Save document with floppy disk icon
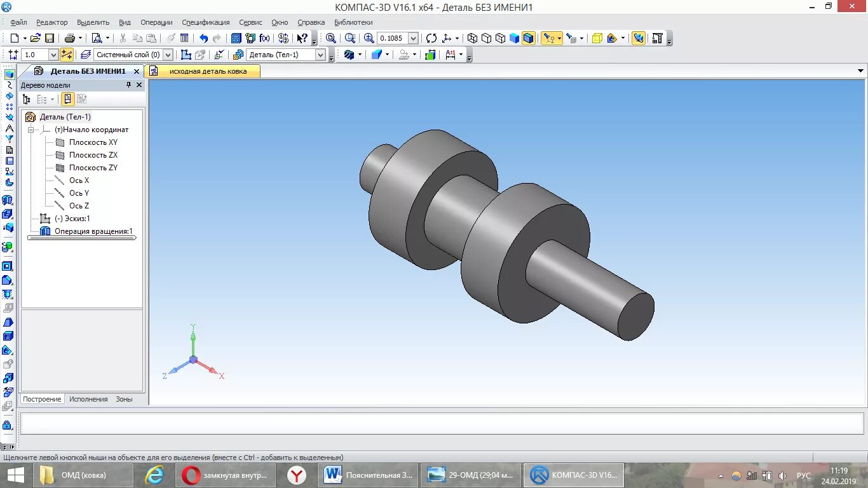The height and width of the screenshot is (488, 868). [x=49, y=38]
